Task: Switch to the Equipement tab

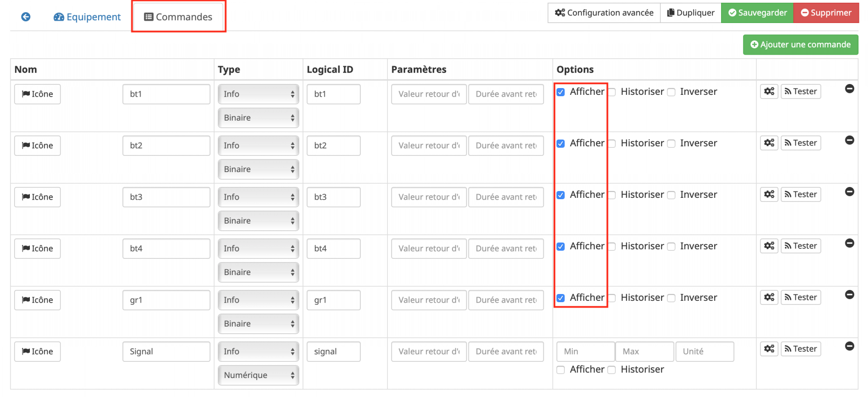Action: tap(87, 17)
